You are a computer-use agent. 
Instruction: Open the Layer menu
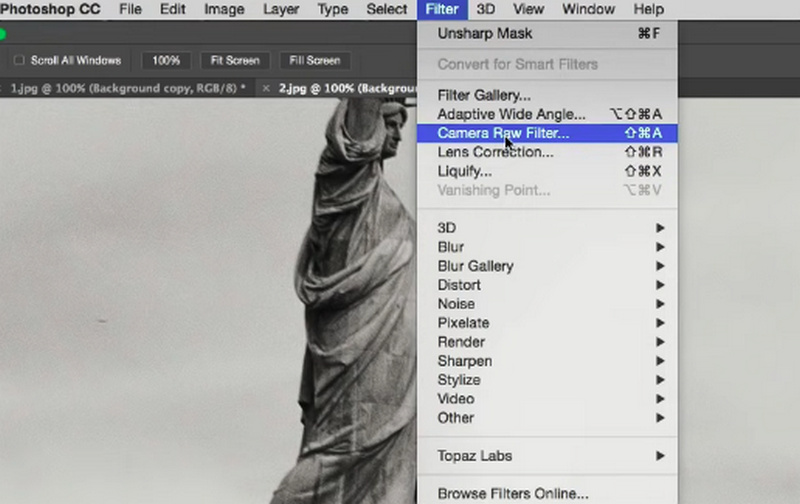click(281, 9)
